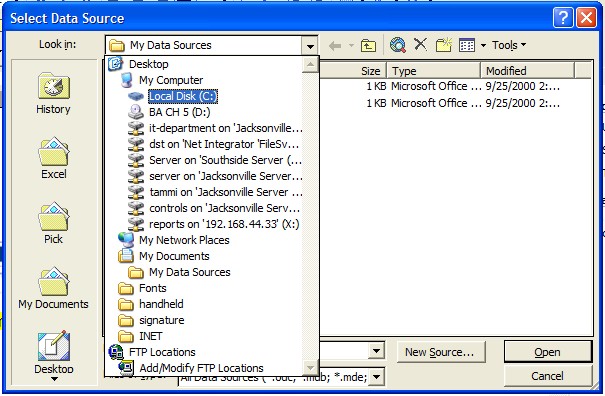Close the Select Data Source dialog
The height and width of the screenshot is (396, 605).
(x=586, y=18)
